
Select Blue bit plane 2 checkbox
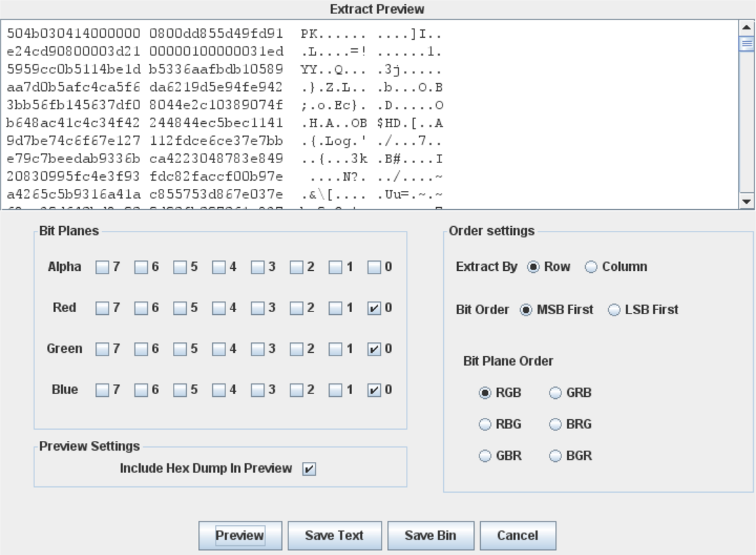tap(297, 390)
